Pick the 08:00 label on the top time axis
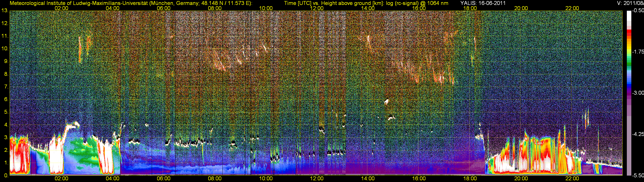 215,8
